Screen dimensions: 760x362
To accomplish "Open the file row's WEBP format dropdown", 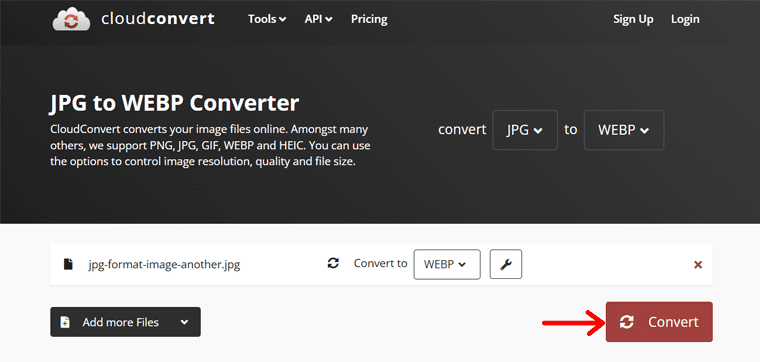I will [447, 264].
